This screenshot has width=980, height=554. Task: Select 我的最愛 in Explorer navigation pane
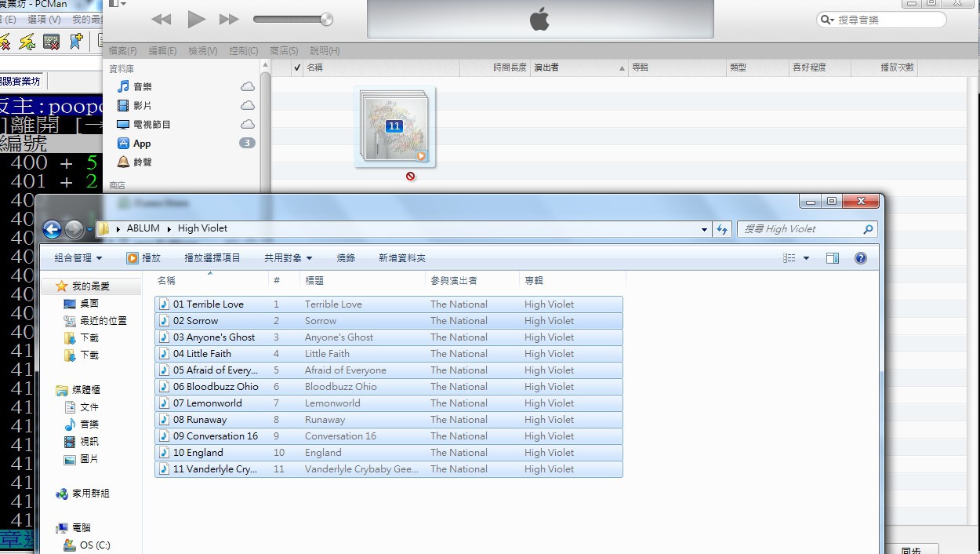pos(90,286)
